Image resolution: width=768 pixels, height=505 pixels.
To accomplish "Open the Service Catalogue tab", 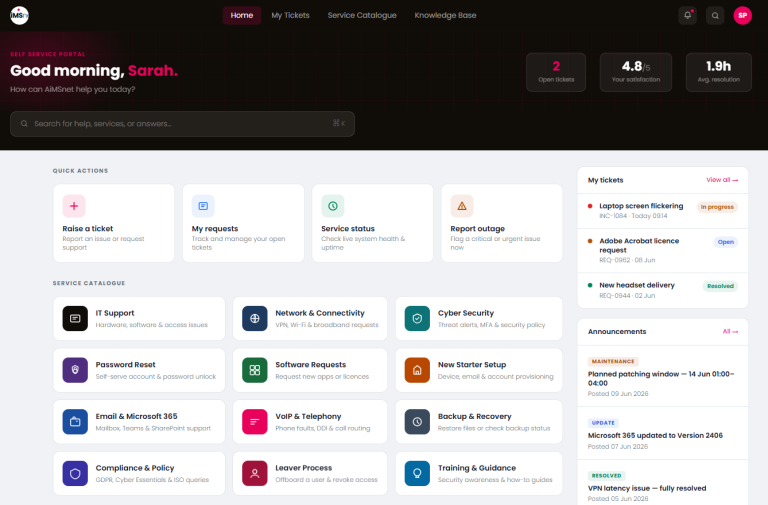I will pyautogui.click(x=362, y=15).
